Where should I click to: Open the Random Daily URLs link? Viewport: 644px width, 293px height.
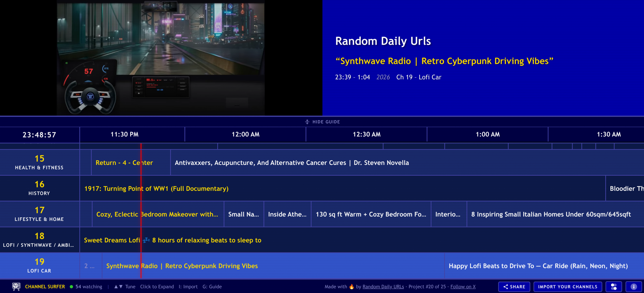[x=383, y=286]
